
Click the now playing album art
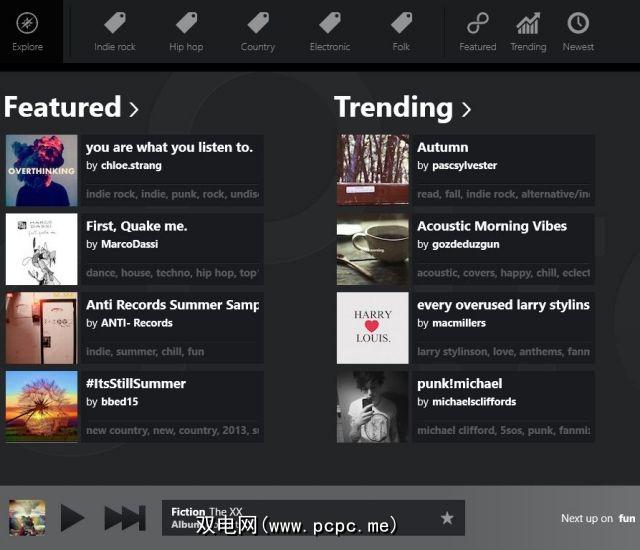point(27,518)
